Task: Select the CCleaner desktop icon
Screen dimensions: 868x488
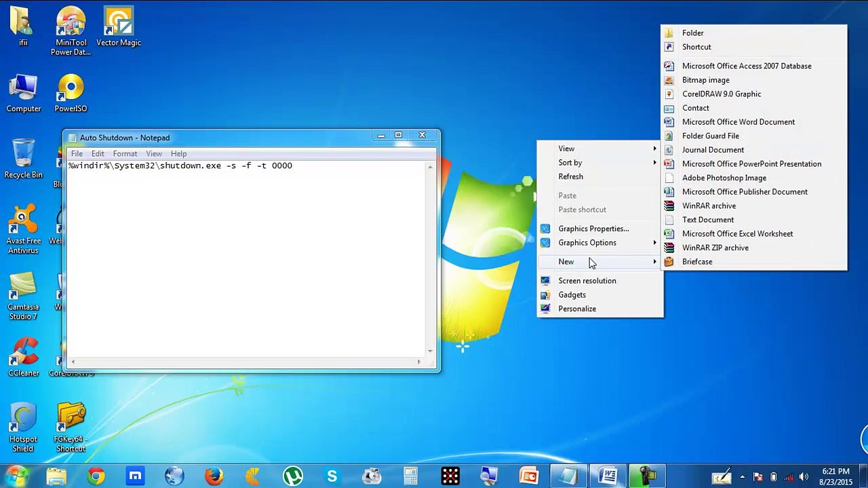Action: point(23,358)
